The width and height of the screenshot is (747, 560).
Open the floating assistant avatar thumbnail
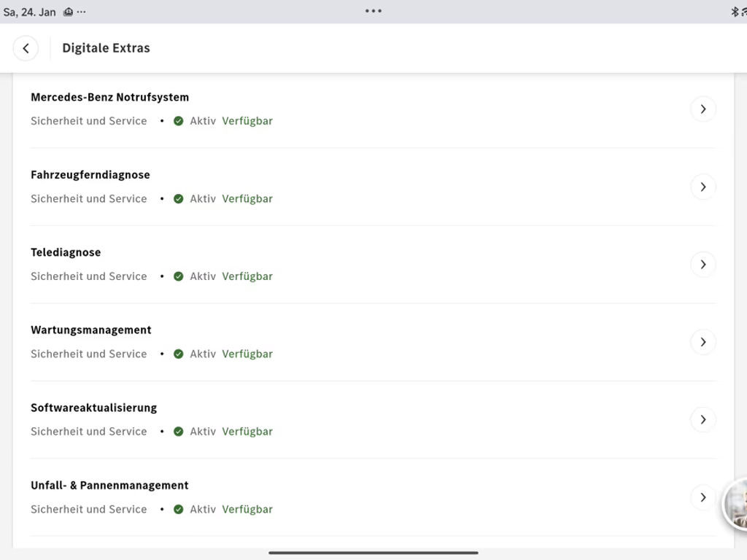(735, 504)
